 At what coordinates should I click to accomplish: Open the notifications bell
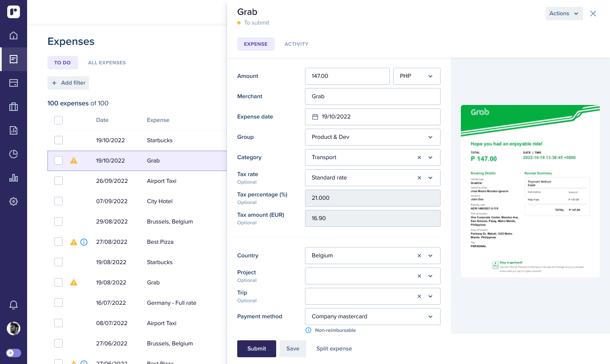pos(14,305)
